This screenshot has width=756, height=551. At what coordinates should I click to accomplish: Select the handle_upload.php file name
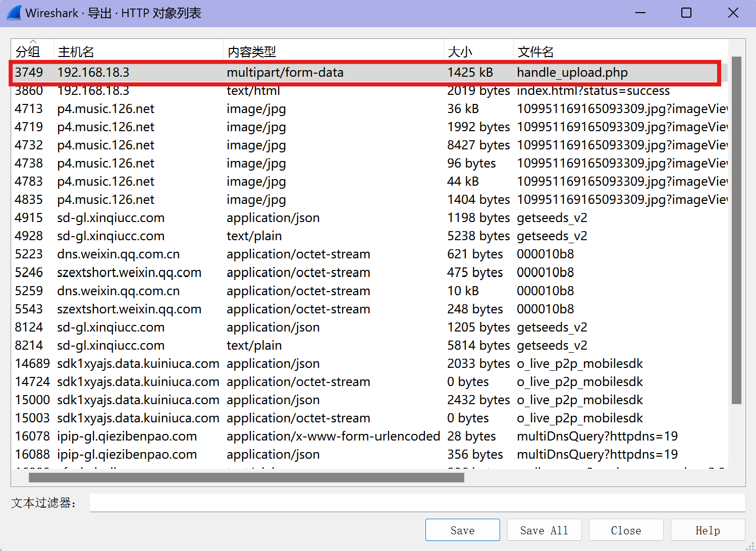(572, 73)
